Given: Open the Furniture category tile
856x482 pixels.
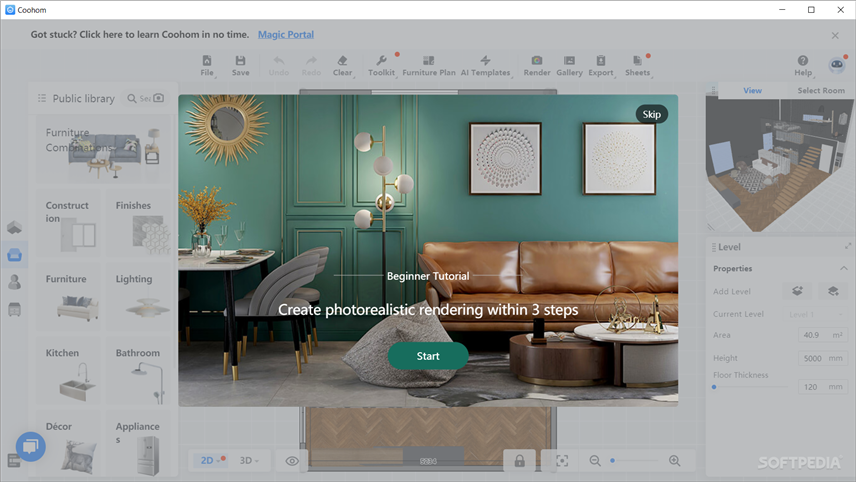Looking at the screenshot, I should [68, 296].
